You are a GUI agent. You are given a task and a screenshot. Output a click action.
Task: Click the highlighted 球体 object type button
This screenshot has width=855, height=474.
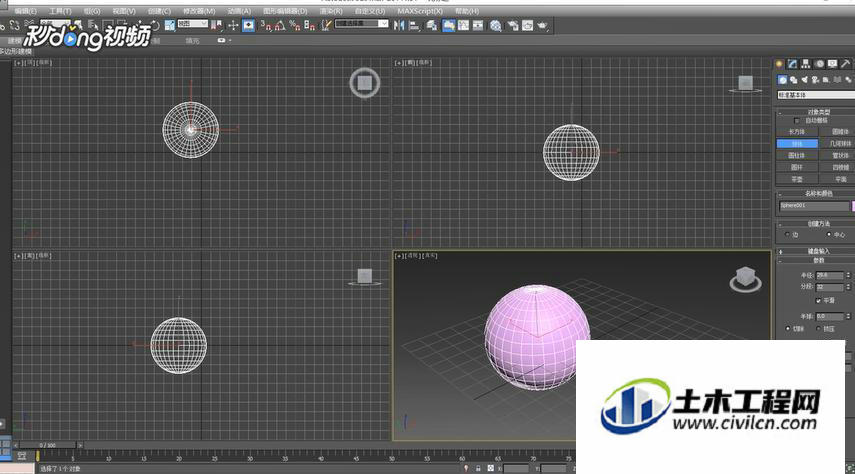click(x=797, y=143)
